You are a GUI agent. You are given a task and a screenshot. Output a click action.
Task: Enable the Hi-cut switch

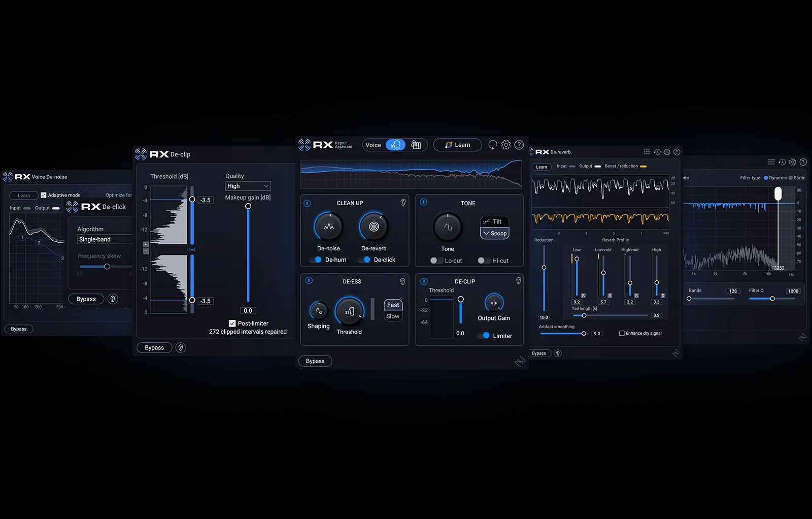(x=484, y=261)
